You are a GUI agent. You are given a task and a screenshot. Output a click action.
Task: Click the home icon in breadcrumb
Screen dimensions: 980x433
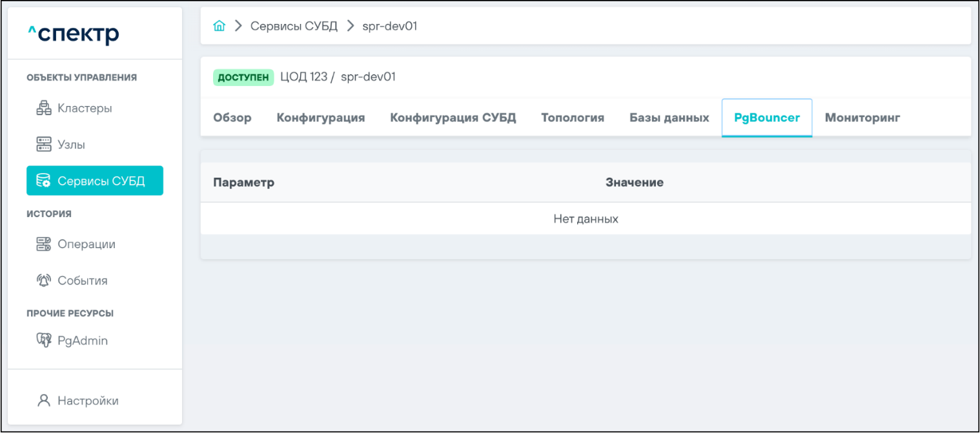tap(219, 26)
